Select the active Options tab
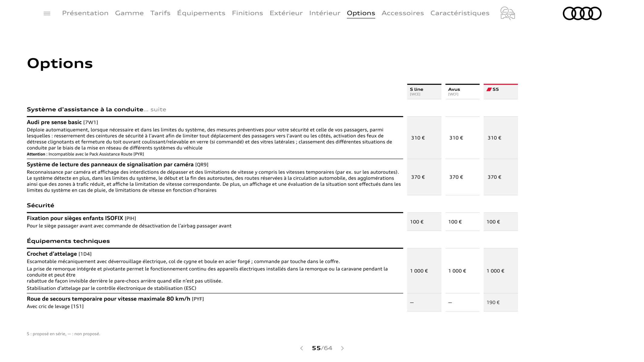The width and height of the screenshot is (644, 362). tap(361, 13)
